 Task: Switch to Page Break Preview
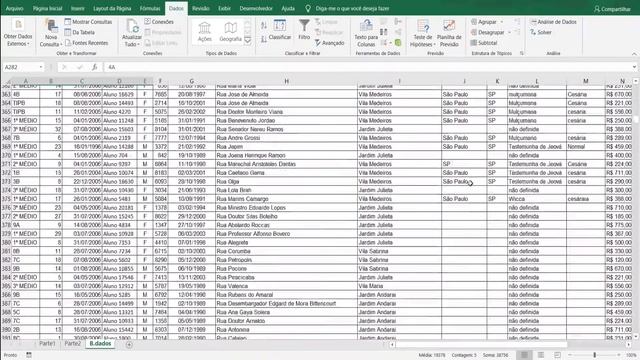(x=558, y=355)
